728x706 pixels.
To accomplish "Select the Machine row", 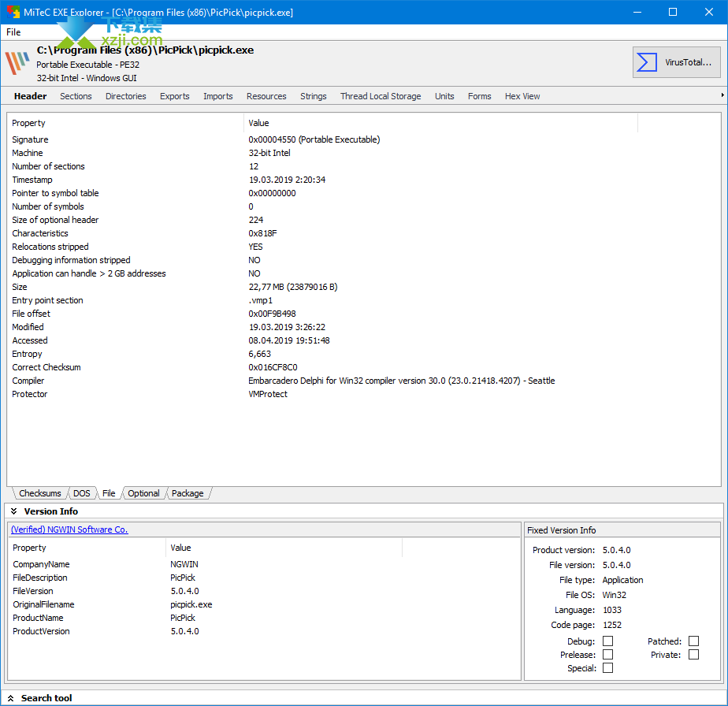I will tap(363, 153).
